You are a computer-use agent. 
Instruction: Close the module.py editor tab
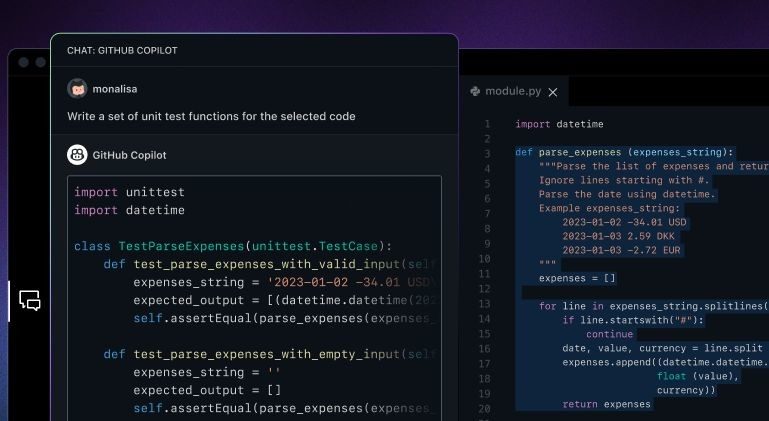coord(553,92)
